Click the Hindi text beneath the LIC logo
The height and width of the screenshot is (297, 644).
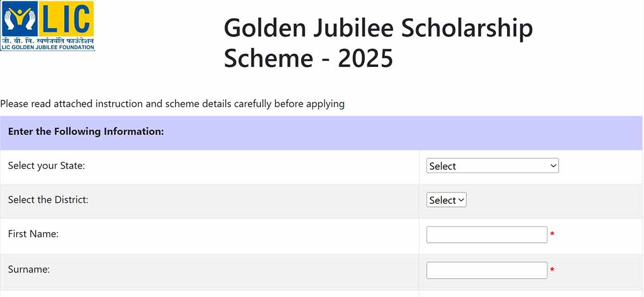(48, 40)
